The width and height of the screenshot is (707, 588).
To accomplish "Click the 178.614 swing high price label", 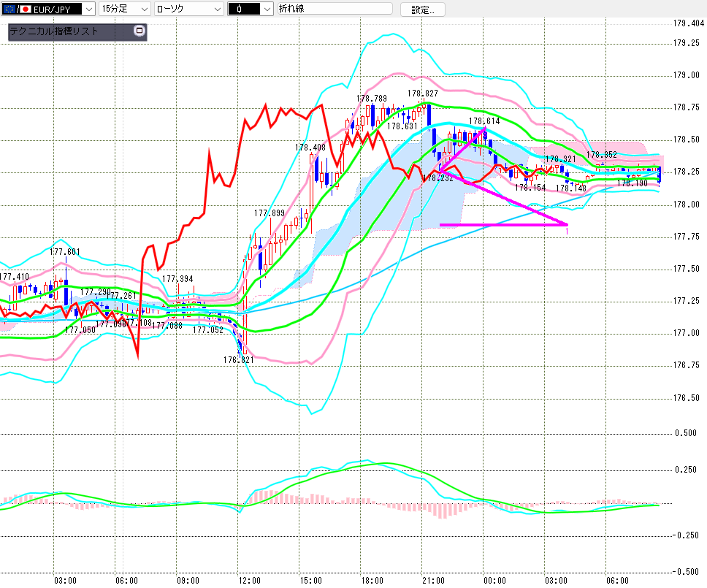I will [x=484, y=121].
